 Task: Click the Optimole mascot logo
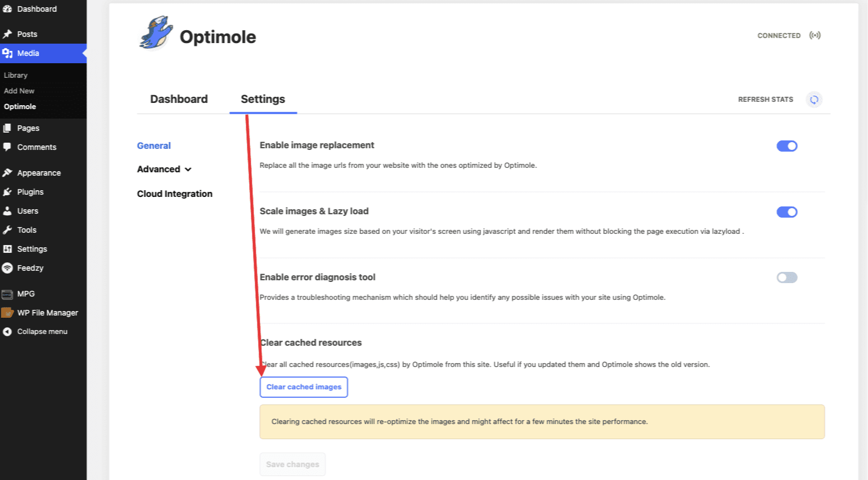click(156, 34)
